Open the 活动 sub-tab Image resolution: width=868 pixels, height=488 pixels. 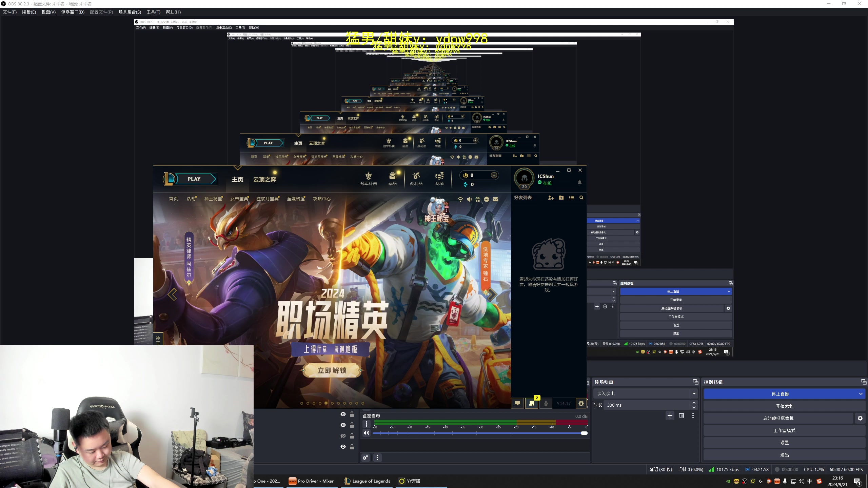coord(191,199)
